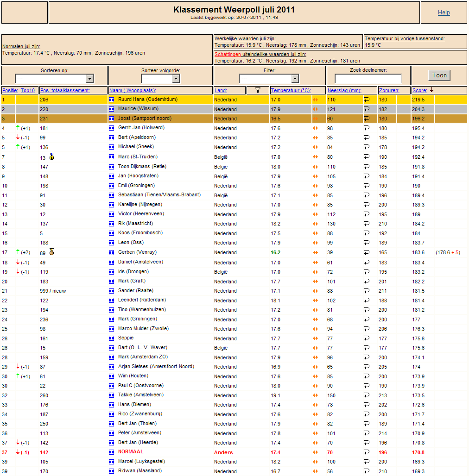
Task: Sort by Temperatuur (°C) column header
Action: (x=291, y=90)
